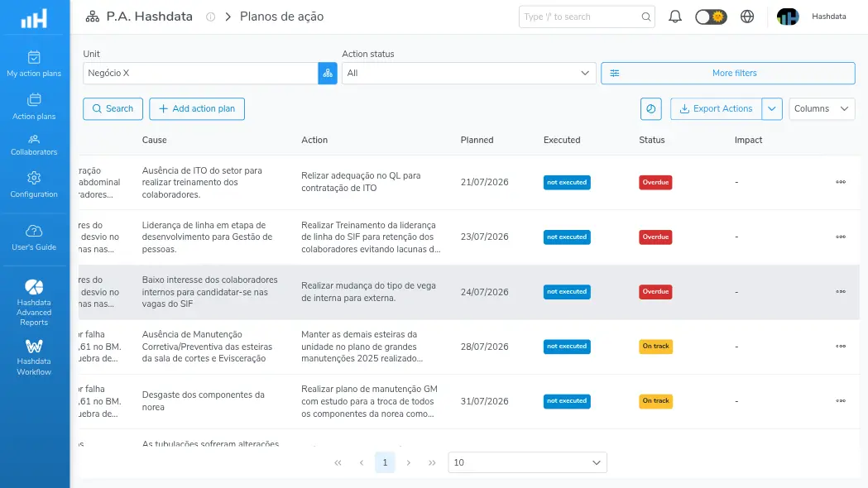Open Hashdata Workflow from sidebar
868x488 pixels.
pos(34,357)
